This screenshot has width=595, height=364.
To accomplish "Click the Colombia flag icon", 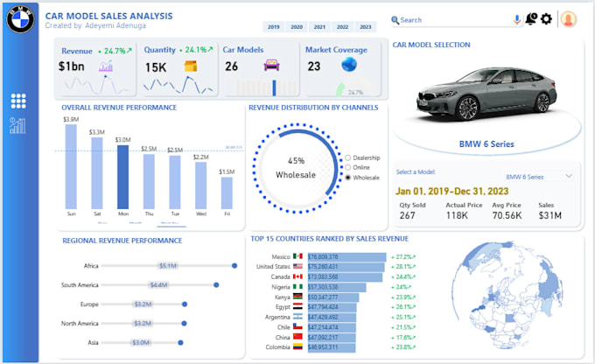I will click(297, 346).
